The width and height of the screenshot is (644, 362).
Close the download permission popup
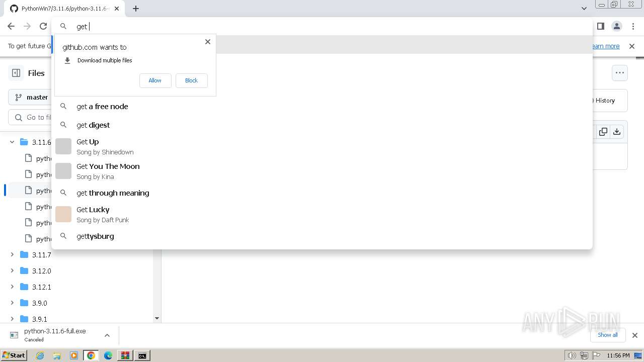click(x=208, y=42)
